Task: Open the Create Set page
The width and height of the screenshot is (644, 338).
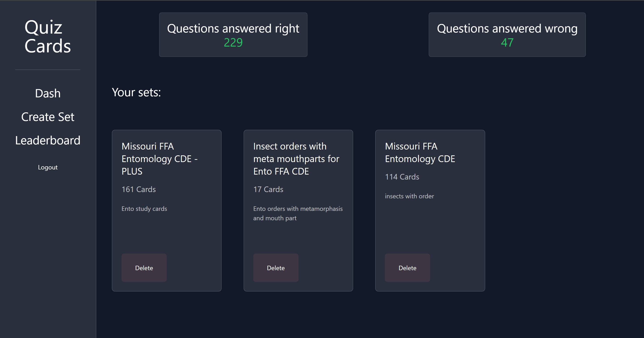Action: tap(48, 117)
